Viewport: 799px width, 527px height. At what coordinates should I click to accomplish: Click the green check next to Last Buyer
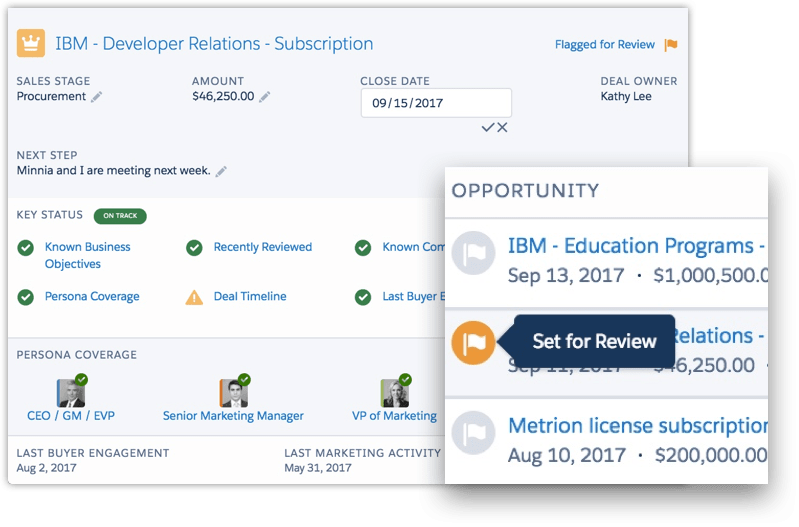pyautogui.click(x=363, y=297)
